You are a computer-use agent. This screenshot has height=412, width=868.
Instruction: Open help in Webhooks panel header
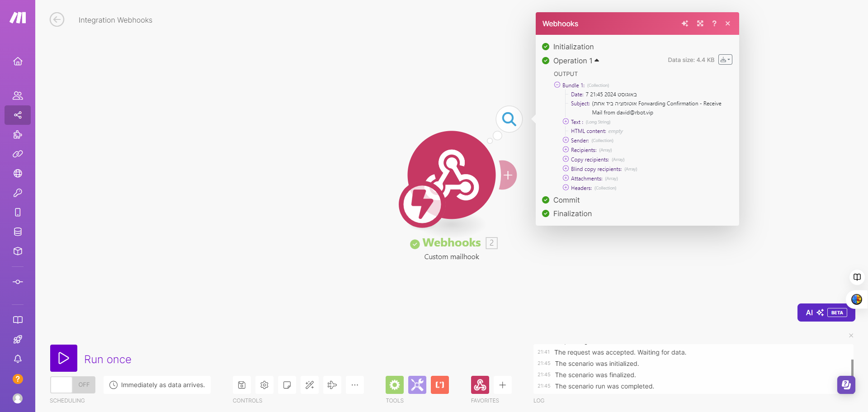[714, 24]
